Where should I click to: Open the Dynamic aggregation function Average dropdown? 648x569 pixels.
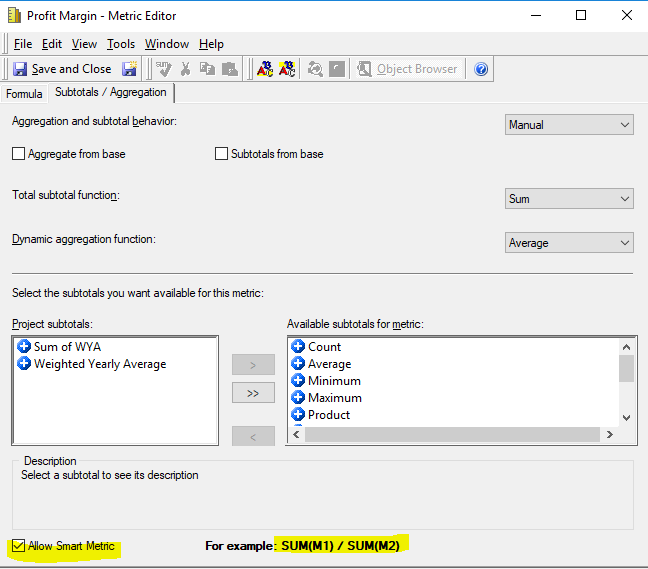pos(569,243)
